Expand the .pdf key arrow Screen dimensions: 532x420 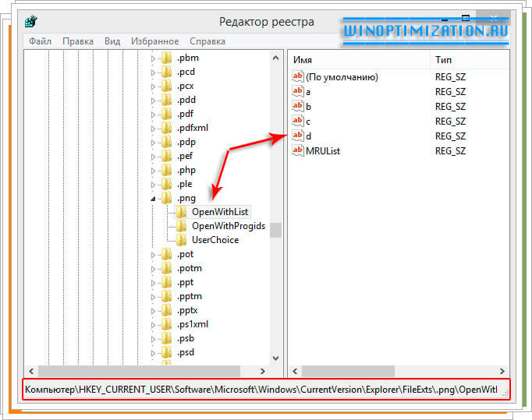click(x=153, y=115)
